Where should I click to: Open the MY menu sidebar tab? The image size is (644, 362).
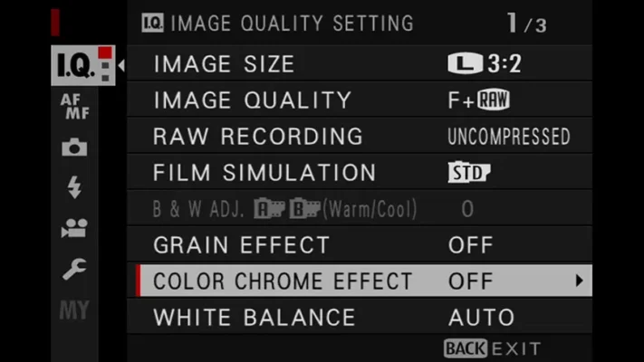coord(74,310)
